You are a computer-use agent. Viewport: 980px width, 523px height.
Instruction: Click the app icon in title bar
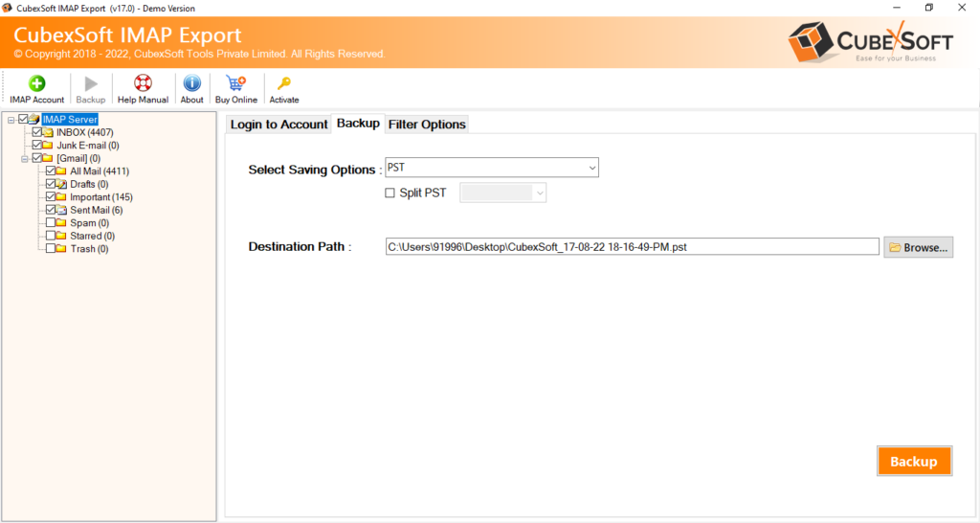(7, 8)
